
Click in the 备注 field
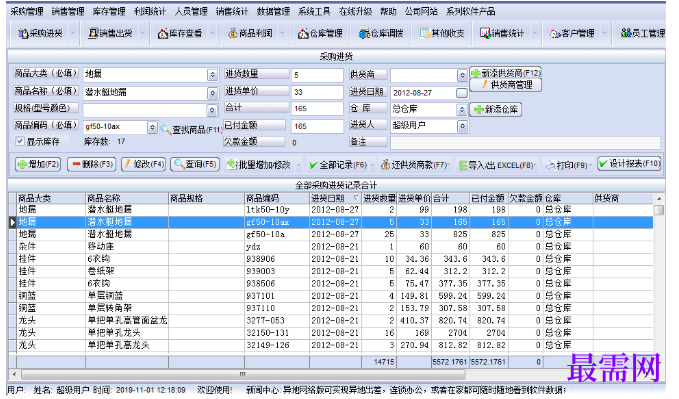525,143
